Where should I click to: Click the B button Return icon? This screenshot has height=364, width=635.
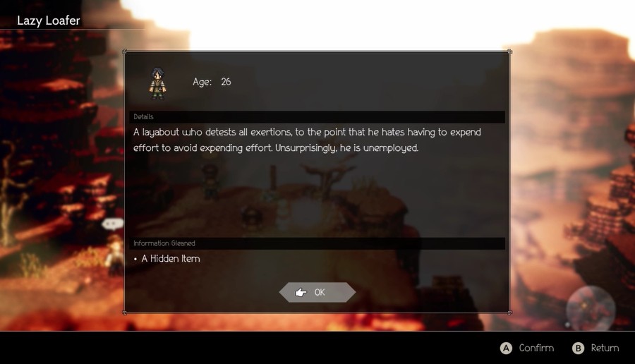pos(578,348)
